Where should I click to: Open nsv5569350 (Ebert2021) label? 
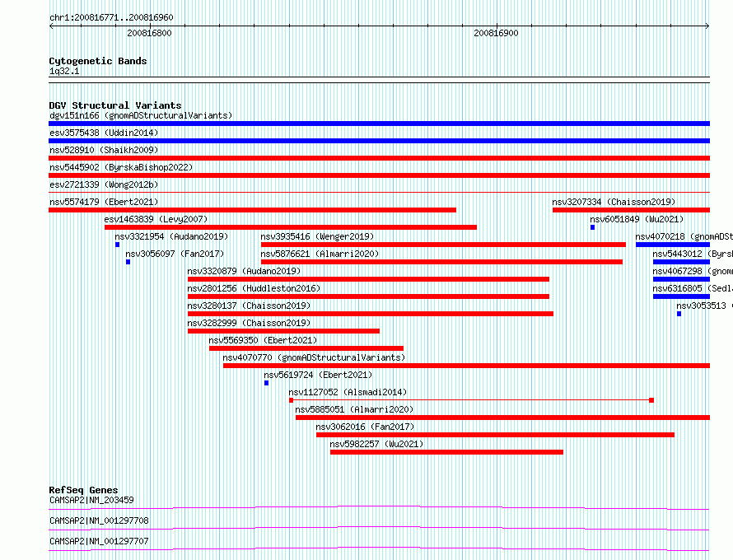tap(263, 340)
